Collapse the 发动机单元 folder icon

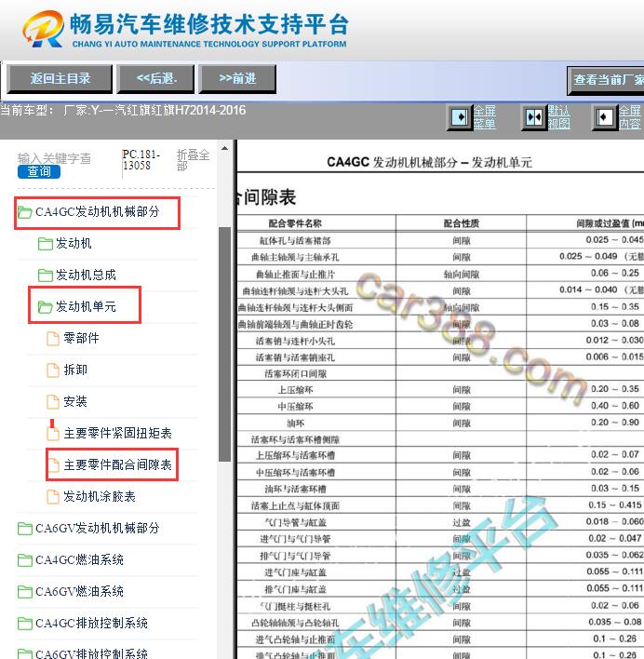coord(46,307)
